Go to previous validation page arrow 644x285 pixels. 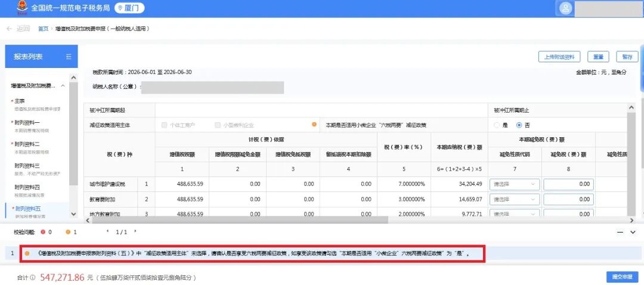107,231
